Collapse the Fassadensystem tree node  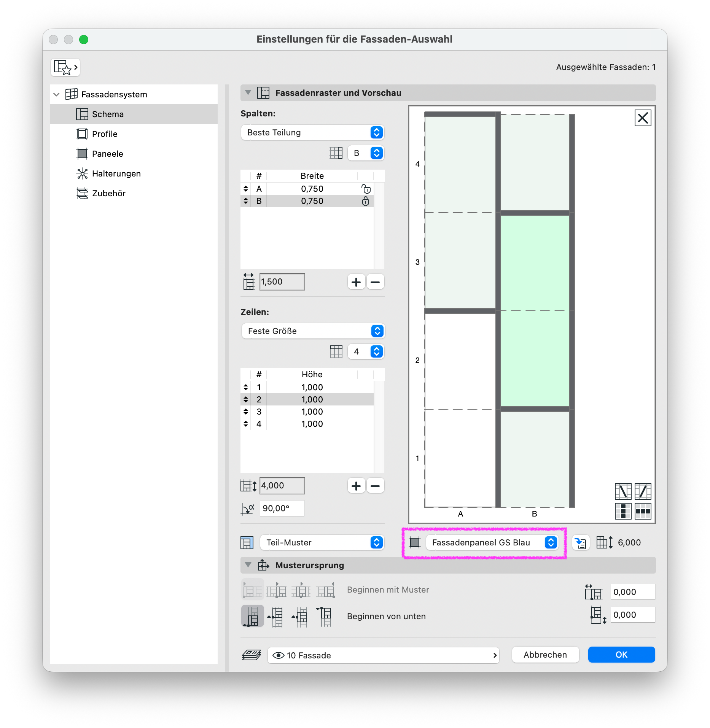(57, 94)
